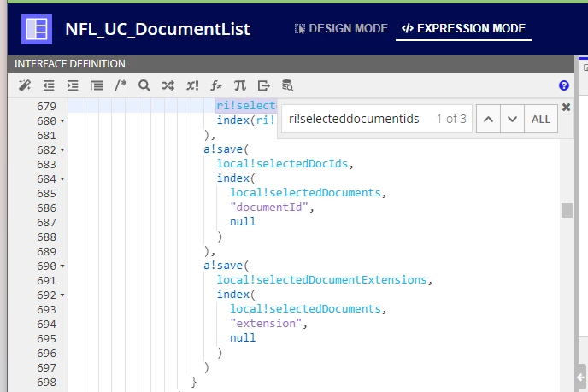Image resolution: width=588 pixels, height=392 pixels.
Task: Click the magic wand format expression icon
Action: tap(25, 85)
